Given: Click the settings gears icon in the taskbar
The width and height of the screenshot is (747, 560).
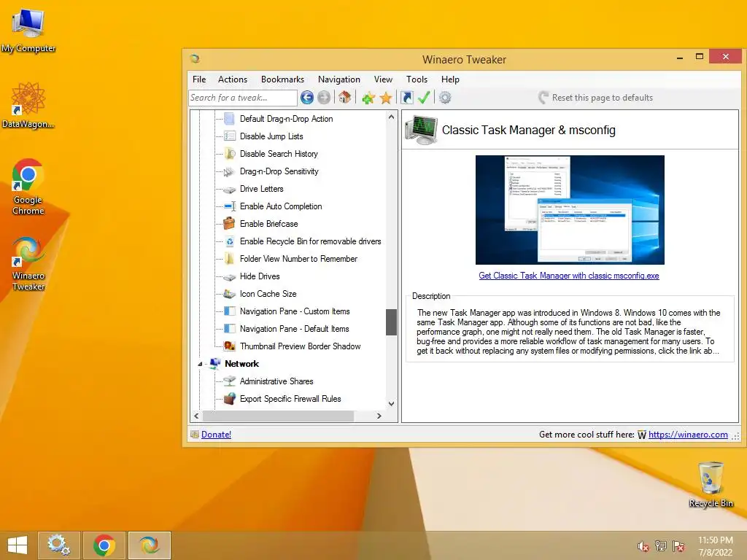Looking at the screenshot, I should pyautogui.click(x=59, y=545).
